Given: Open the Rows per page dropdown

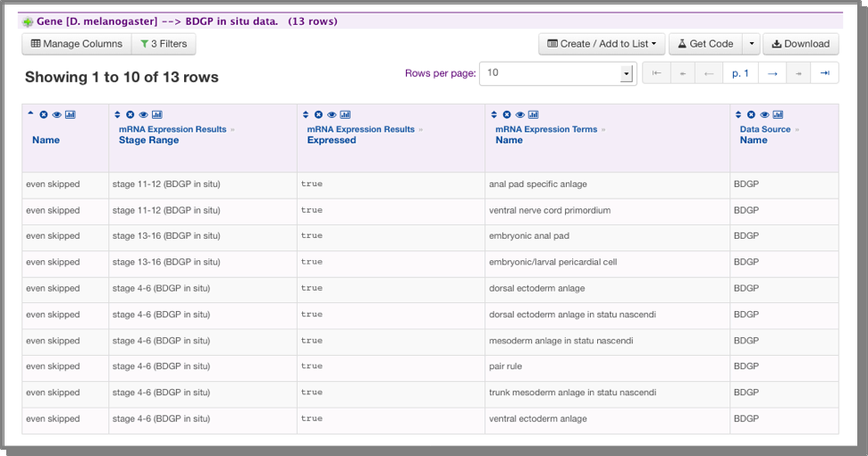Looking at the screenshot, I should point(557,73).
